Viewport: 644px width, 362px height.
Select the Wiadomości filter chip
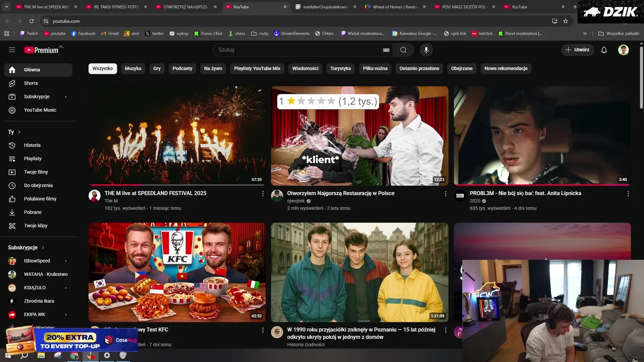tap(305, 68)
